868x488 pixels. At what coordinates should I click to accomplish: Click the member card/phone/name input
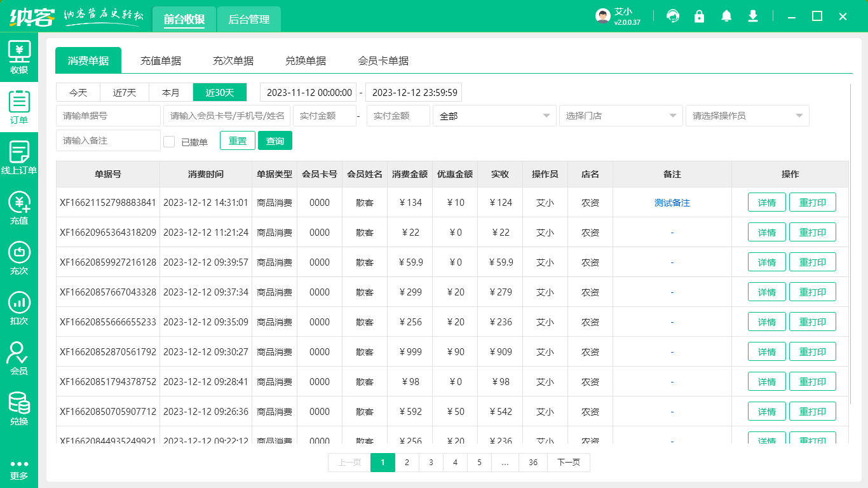point(227,116)
